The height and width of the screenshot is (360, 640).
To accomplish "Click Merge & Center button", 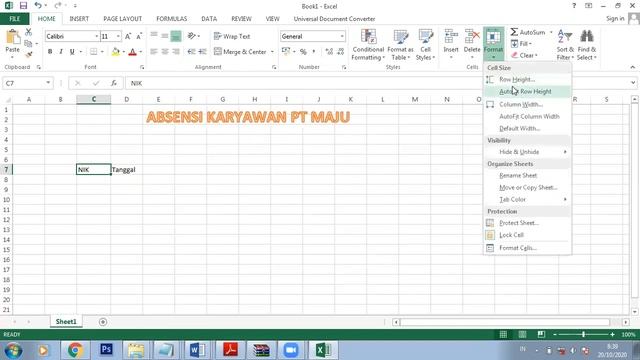I will click(x=240, y=52).
